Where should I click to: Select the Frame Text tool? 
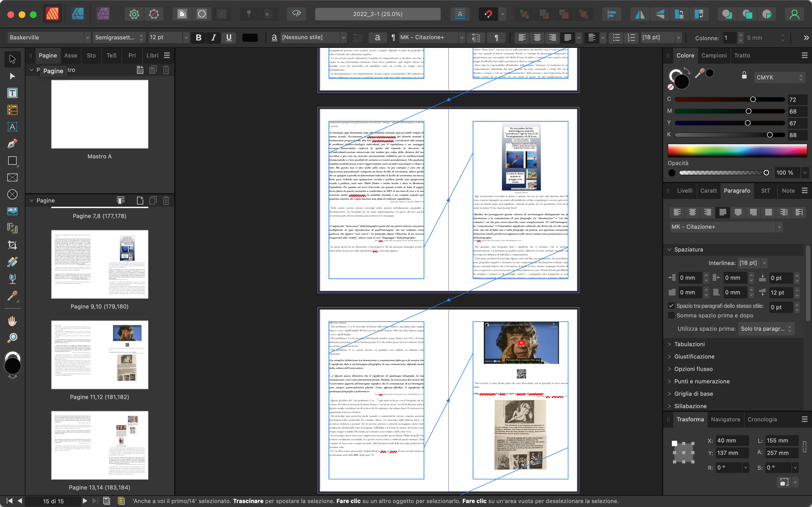(12, 93)
